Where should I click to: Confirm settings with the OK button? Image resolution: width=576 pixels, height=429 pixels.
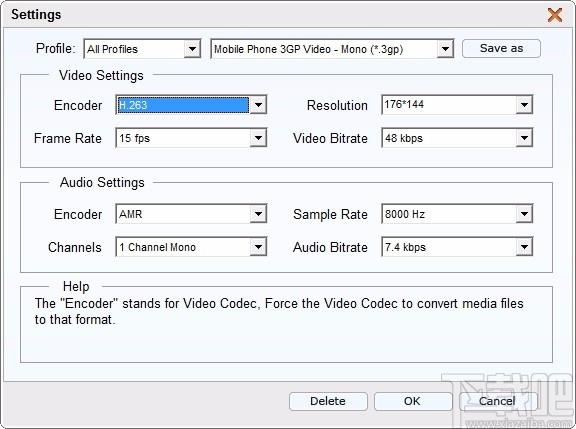click(x=413, y=401)
